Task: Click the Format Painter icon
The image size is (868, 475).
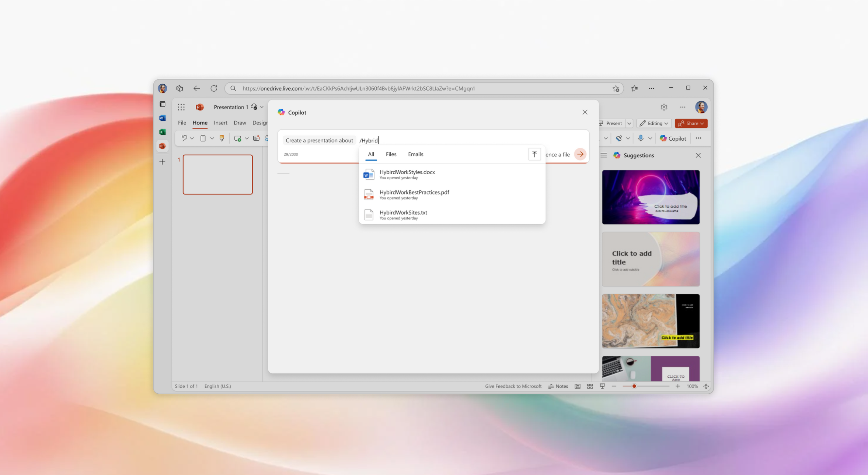Action: click(x=222, y=138)
